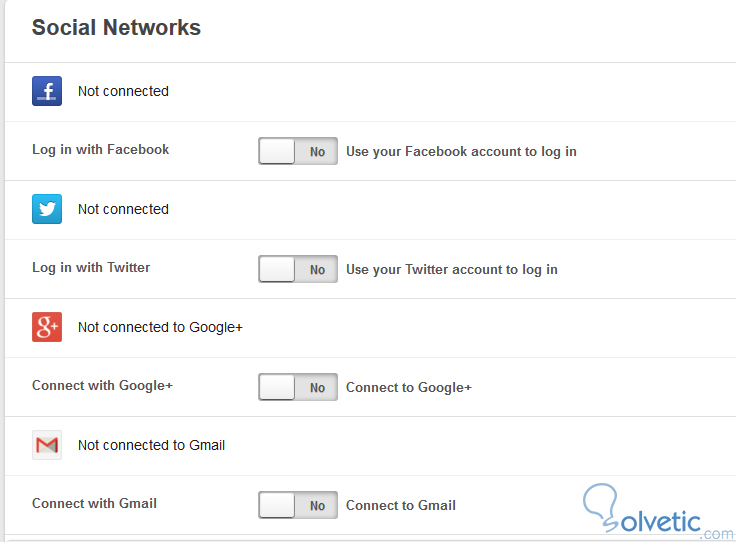This screenshot has width=736, height=542.
Task: Click 'Use your Twitter account to log in'
Action: pos(451,270)
